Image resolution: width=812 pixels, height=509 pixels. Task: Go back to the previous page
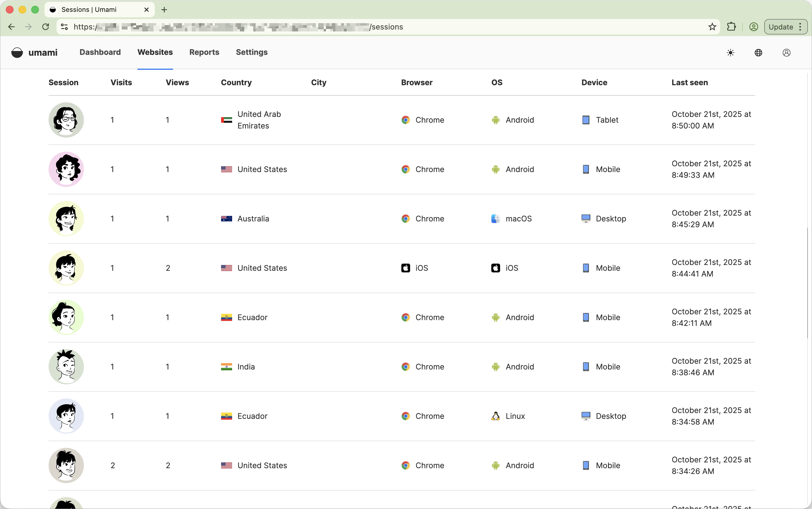point(12,27)
